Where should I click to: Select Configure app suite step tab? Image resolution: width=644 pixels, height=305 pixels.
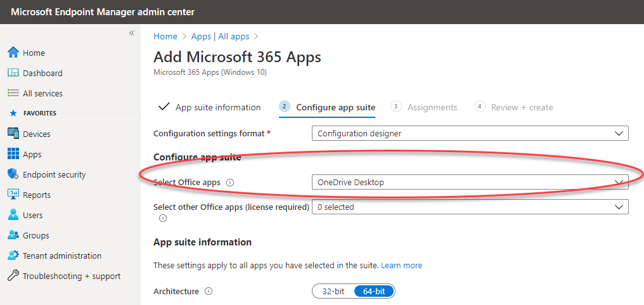pos(335,107)
